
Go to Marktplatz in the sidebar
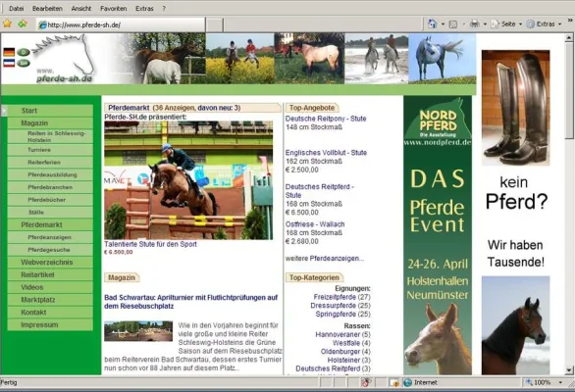pyautogui.click(x=50, y=300)
